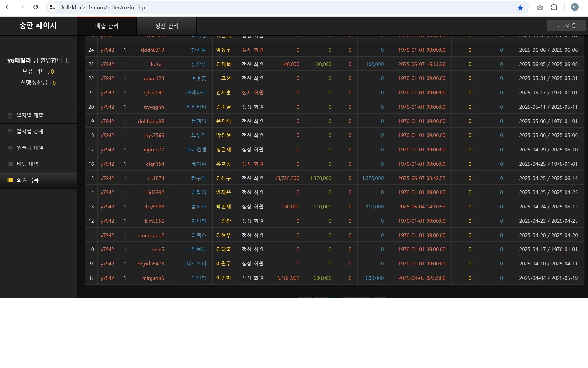Click the member ID link sk1874
The height and width of the screenshot is (368, 588).
pyautogui.click(x=156, y=178)
